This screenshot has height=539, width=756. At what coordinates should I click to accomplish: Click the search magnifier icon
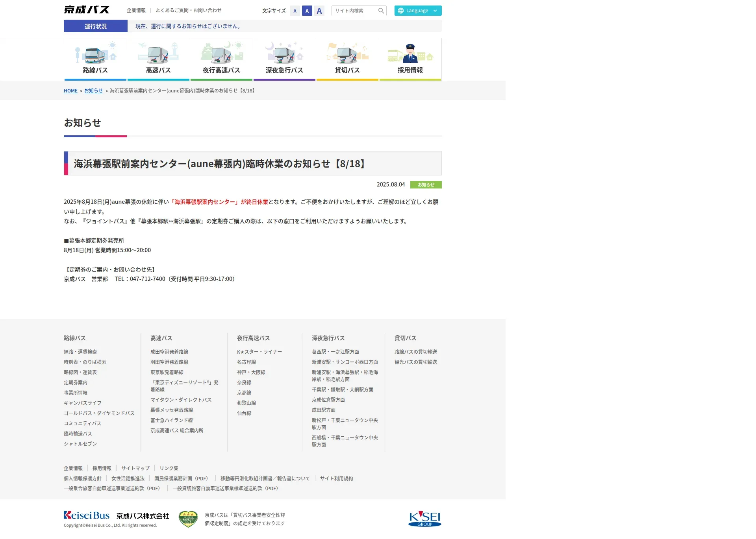click(x=381, y=11)
